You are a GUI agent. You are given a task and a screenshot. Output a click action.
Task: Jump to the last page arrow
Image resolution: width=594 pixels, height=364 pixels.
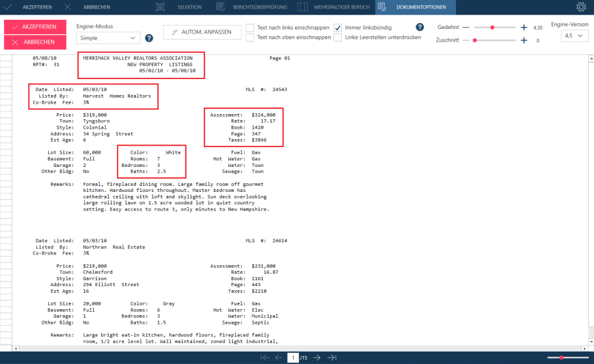(332, 357)
